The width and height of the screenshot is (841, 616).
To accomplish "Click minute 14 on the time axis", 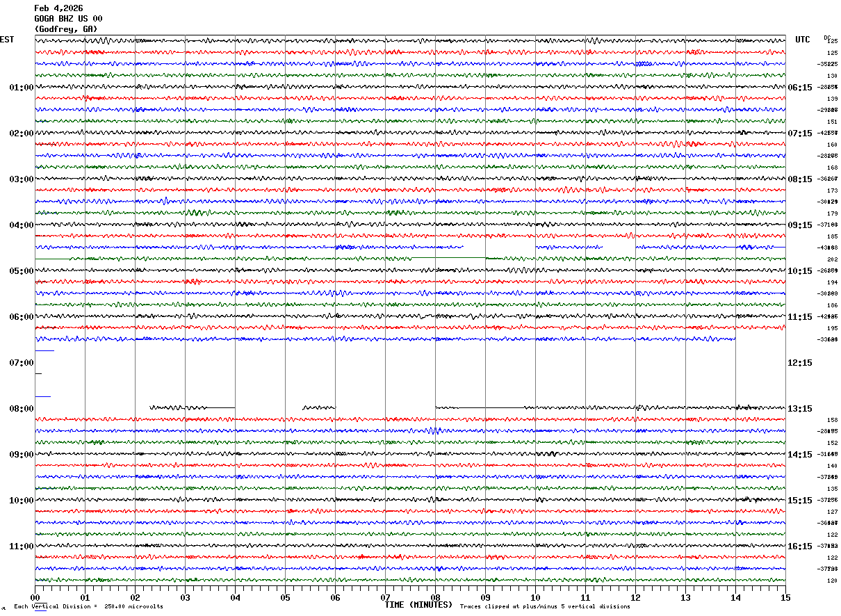I will click(735, 597).
